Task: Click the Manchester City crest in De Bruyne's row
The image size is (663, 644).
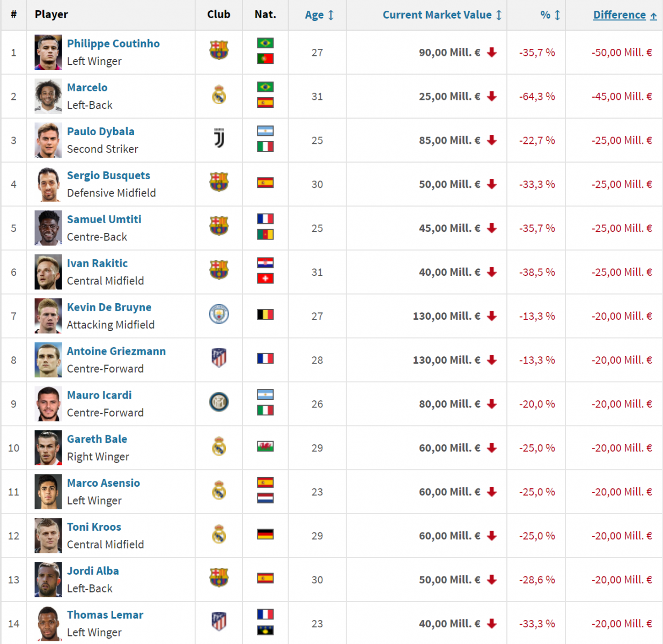Action: 219,314
